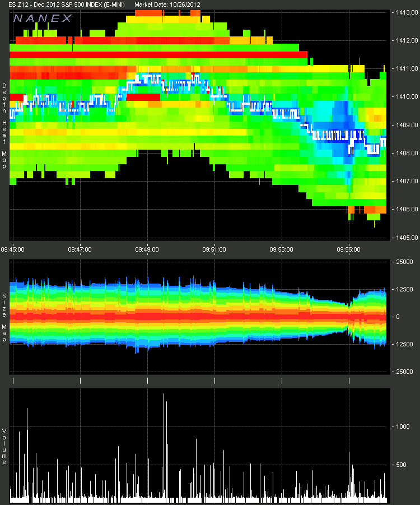Screen dimensions: 420x505
Task: Select the topmost 25000 Size Map axis label
Action: (404, 262)
